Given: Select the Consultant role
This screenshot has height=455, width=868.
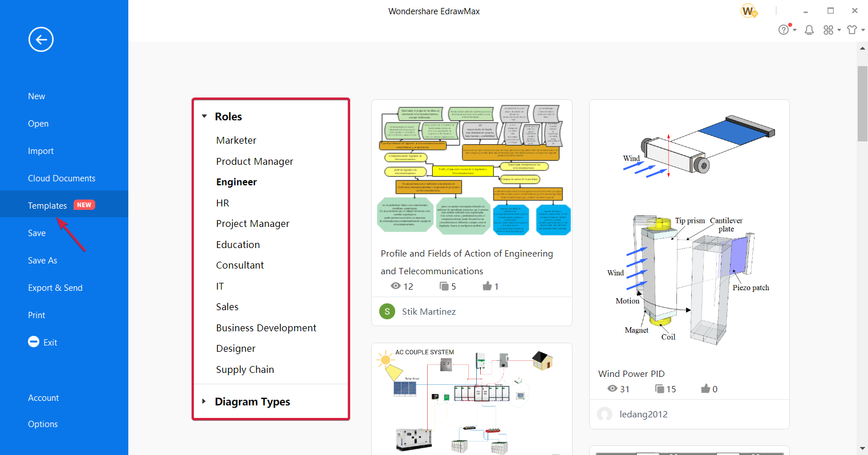Looking at the screenshot, I should 240,265.
